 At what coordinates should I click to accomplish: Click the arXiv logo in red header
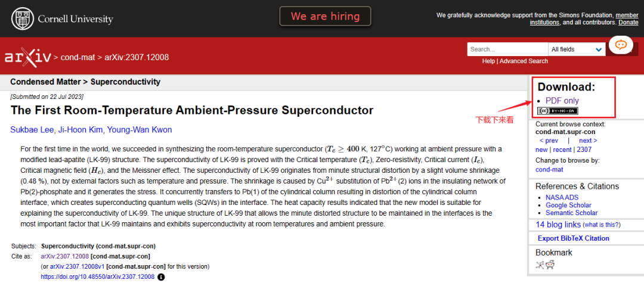(x=26, y=57)
